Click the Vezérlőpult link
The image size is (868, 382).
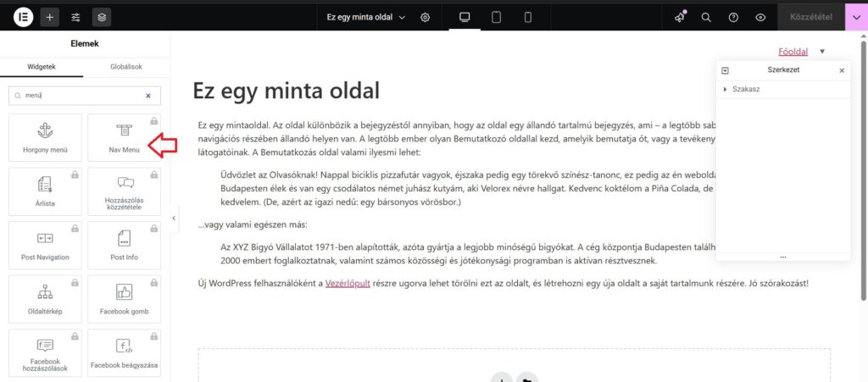click(347, 283)
